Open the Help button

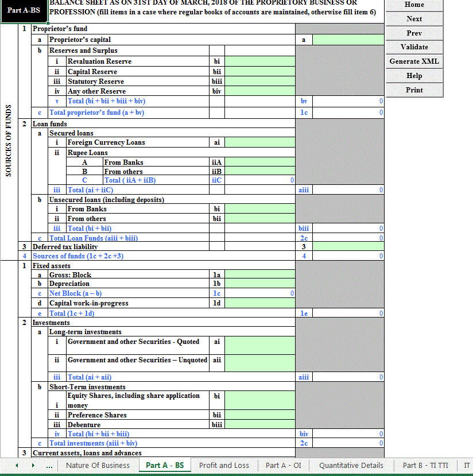[x=414, y=76]
